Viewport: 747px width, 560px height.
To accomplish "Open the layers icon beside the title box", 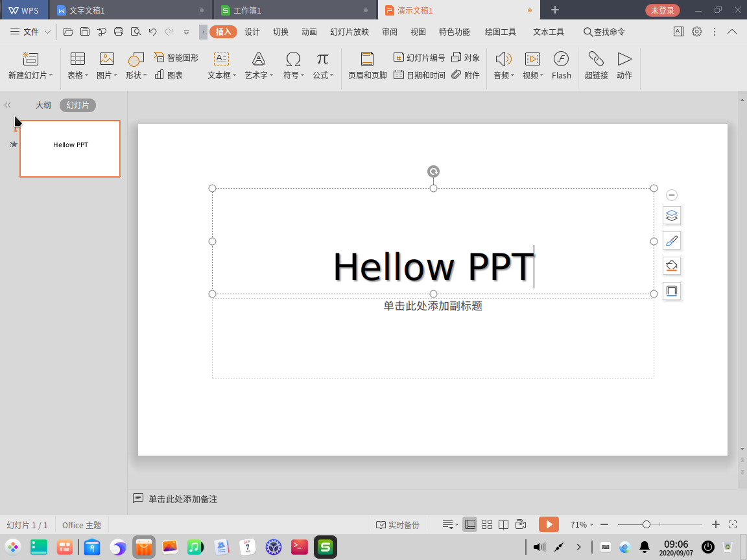I will (672, 215).
